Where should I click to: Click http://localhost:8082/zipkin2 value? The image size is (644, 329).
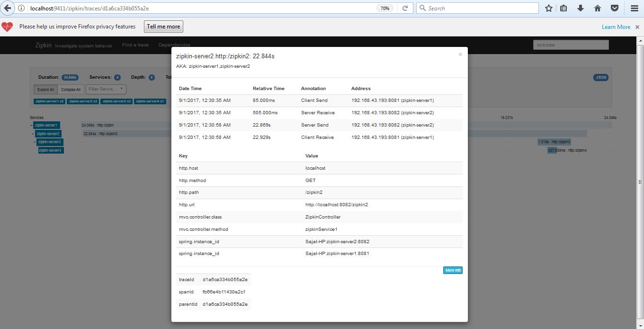click(x=337, y=205)
